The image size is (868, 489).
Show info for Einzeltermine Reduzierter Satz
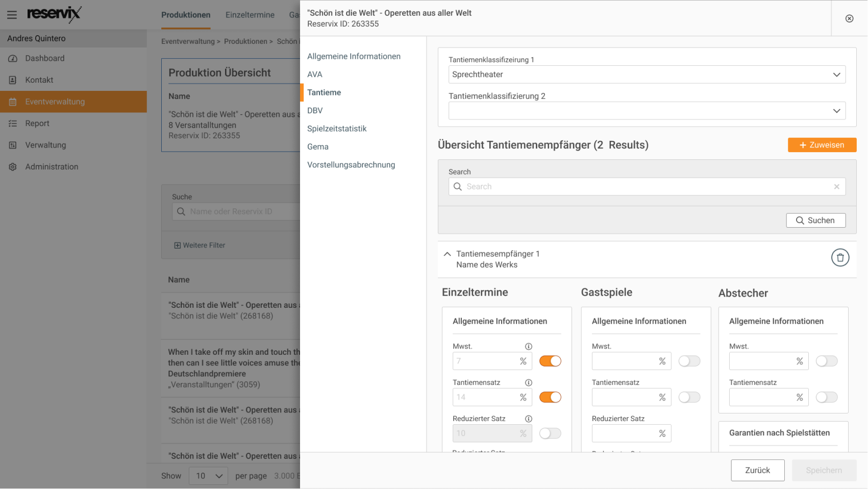tap(529, 419)
